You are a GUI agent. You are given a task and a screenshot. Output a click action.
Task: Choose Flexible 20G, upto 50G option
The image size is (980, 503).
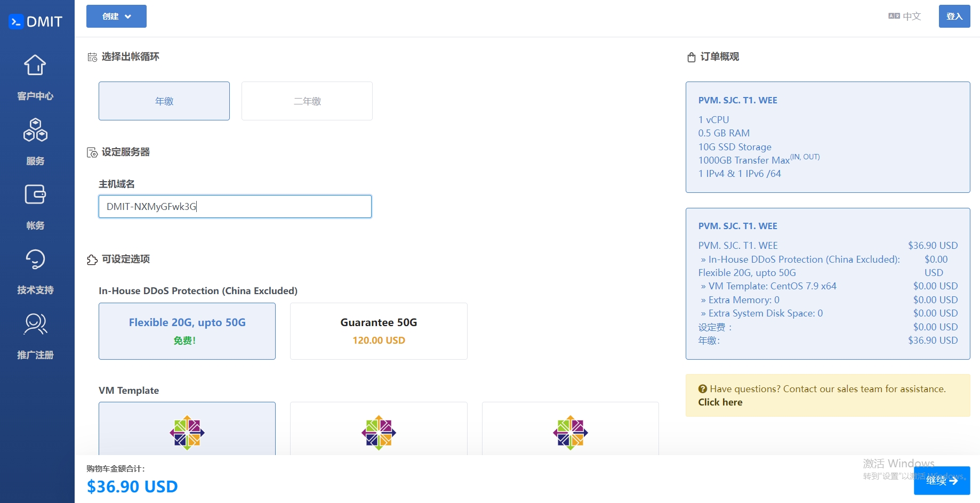pos(187,331)
